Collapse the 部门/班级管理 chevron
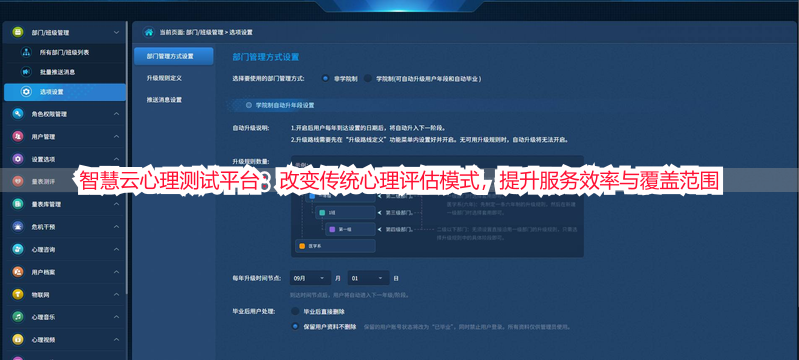 tap(116, 32)
